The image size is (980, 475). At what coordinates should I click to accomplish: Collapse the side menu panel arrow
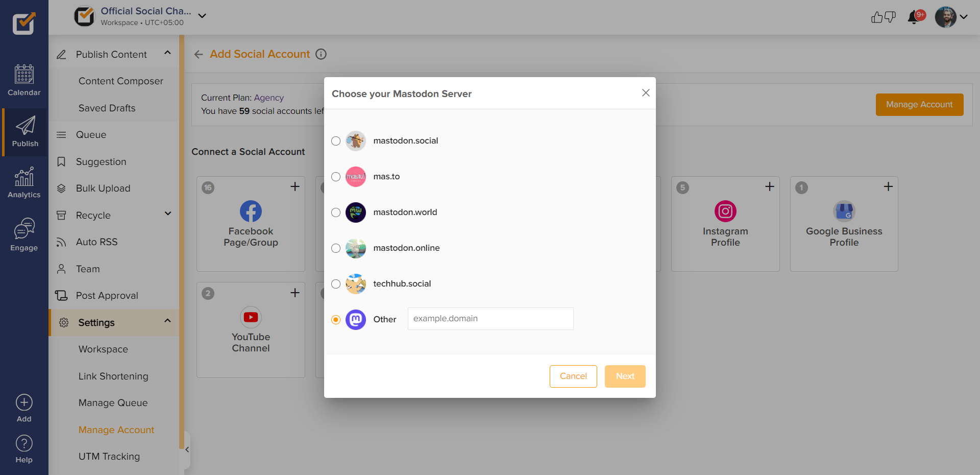[x=187, y=449]
